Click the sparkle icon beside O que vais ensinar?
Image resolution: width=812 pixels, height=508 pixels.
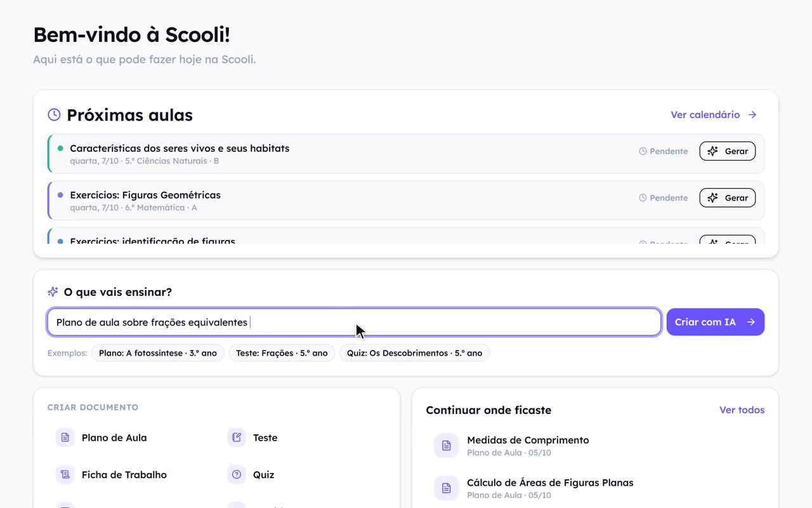pyautogui.click(x=53, y=292)
